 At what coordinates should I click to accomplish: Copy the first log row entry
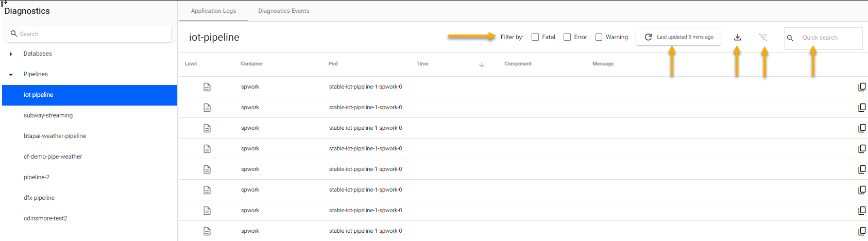tap(861, 87)
